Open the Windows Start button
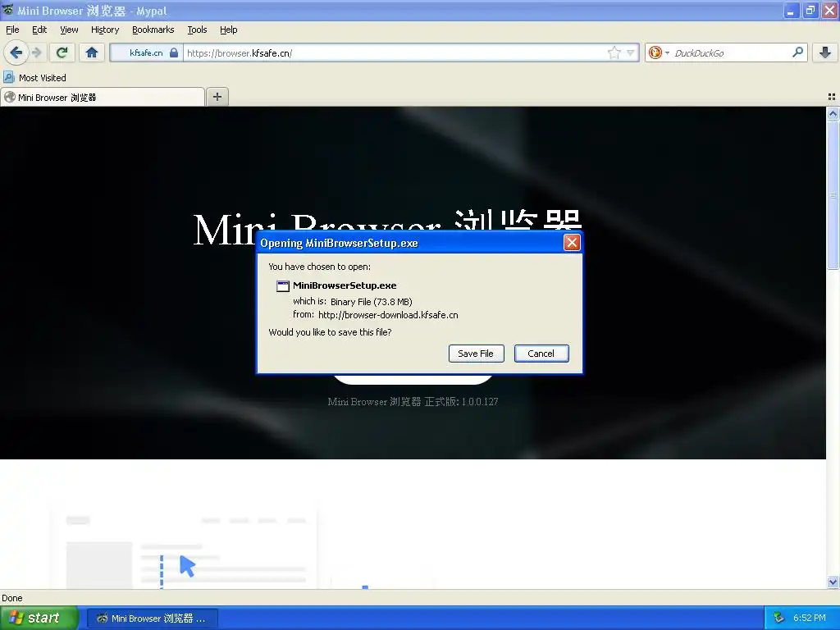 pyautogui.click(x=39, y=618)
